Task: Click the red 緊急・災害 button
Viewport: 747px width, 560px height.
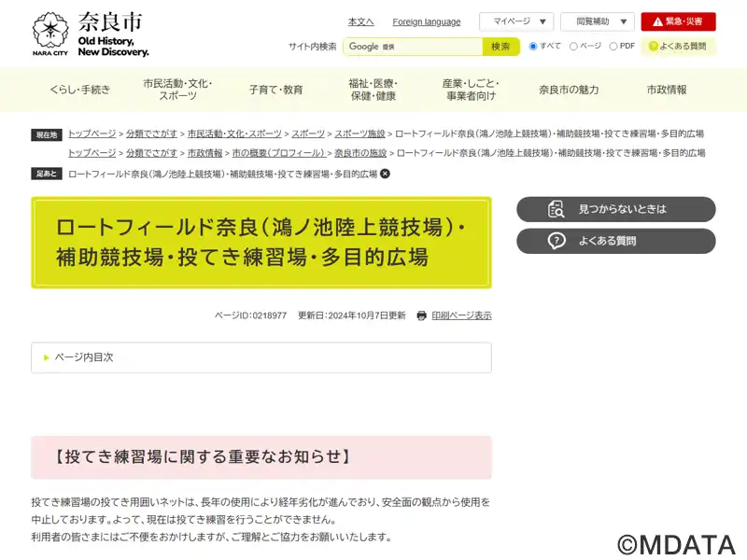Action: [678, 21]
